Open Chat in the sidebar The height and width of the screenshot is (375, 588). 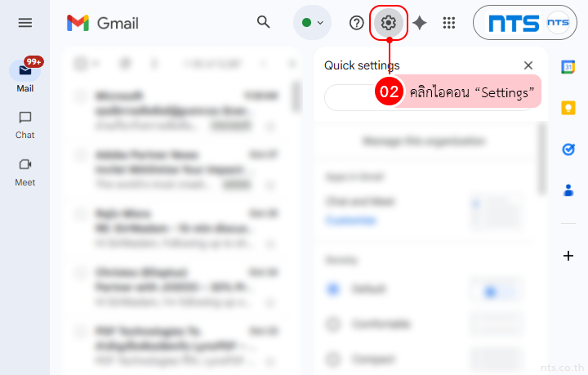(x=24, y=125)
